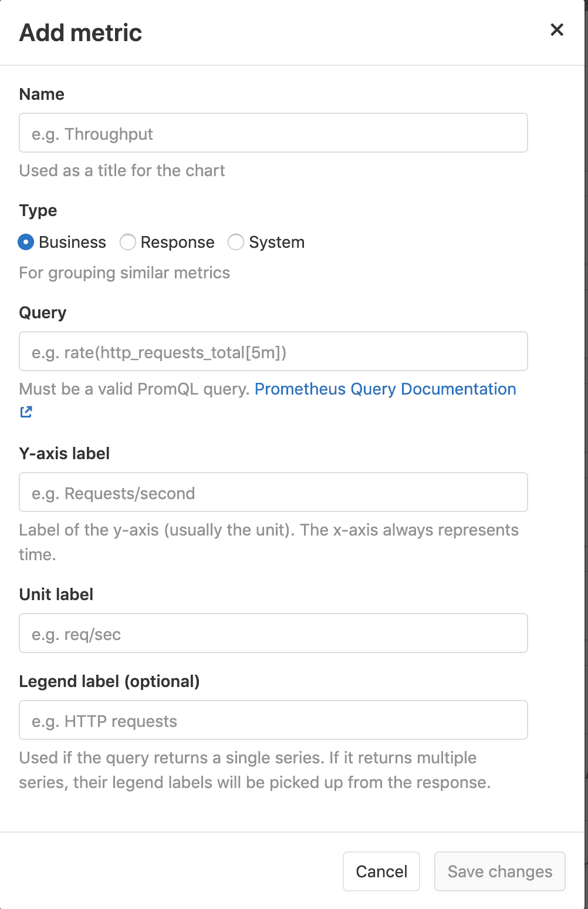This screenshot has height=909, width=588.
Task: Click the Name field label text
Action: 42,94
